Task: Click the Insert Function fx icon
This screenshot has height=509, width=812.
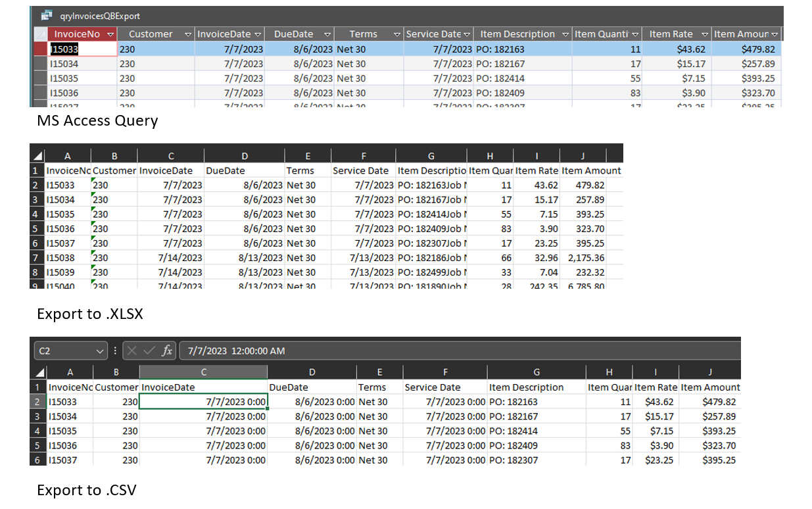Action: [167, 351]
